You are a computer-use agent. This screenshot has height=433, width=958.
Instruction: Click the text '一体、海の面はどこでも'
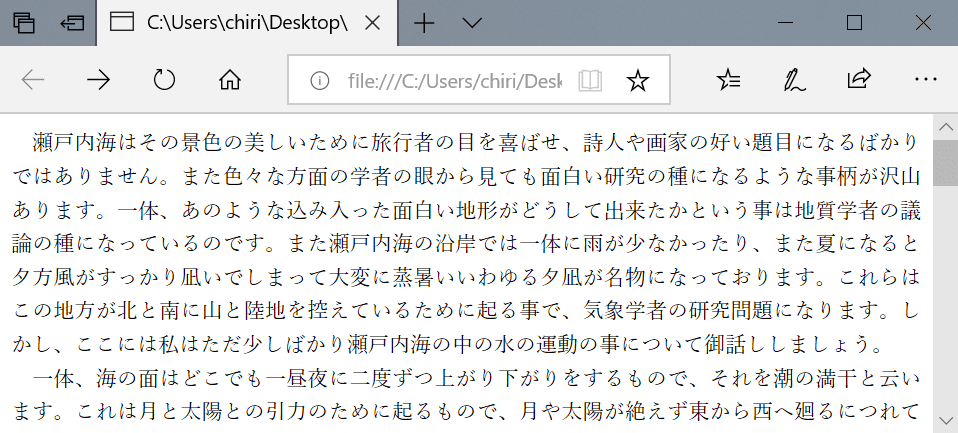click(148, 379)
